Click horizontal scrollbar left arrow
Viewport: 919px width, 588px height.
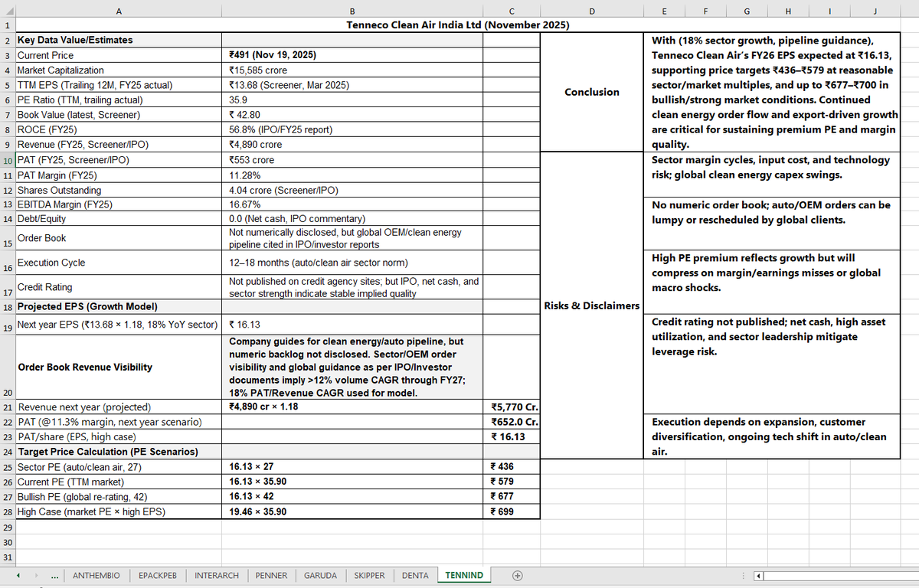[758, 575]
